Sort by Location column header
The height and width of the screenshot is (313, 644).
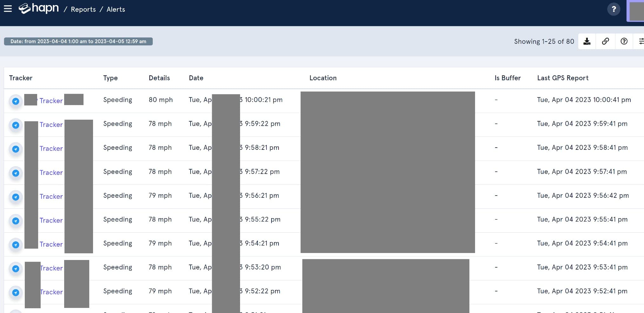point(323,78)
